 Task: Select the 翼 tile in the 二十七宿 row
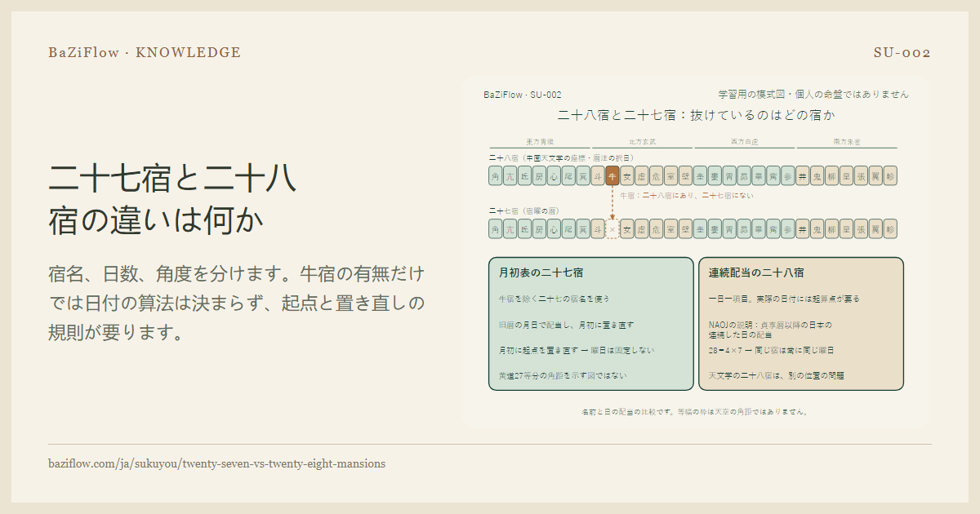[x=875, y=229]
